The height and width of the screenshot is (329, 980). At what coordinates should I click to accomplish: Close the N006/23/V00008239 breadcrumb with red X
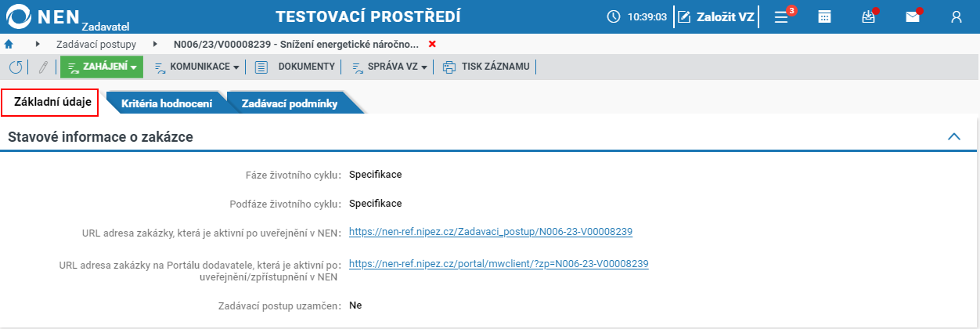(x=432, y=45)
